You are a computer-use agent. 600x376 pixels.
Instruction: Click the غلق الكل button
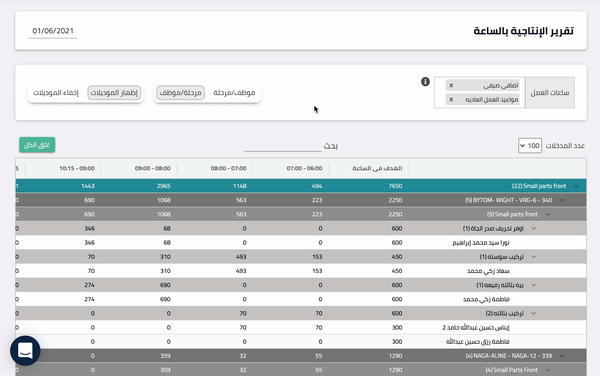[x=37, y=145]
